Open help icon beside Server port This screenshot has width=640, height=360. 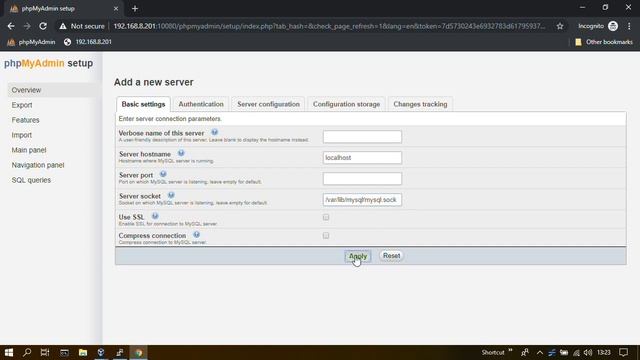click(x=163, y=174)
